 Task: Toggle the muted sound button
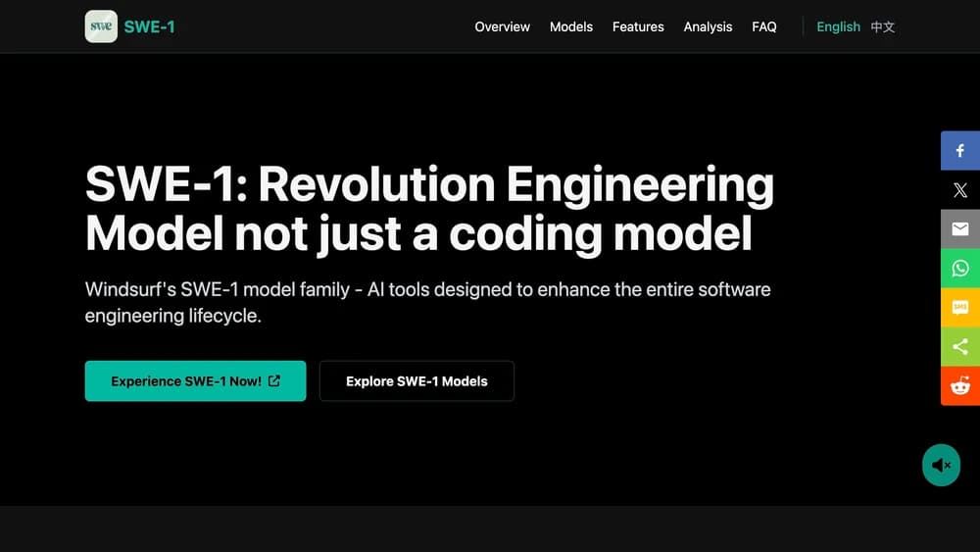coord(941,465)
